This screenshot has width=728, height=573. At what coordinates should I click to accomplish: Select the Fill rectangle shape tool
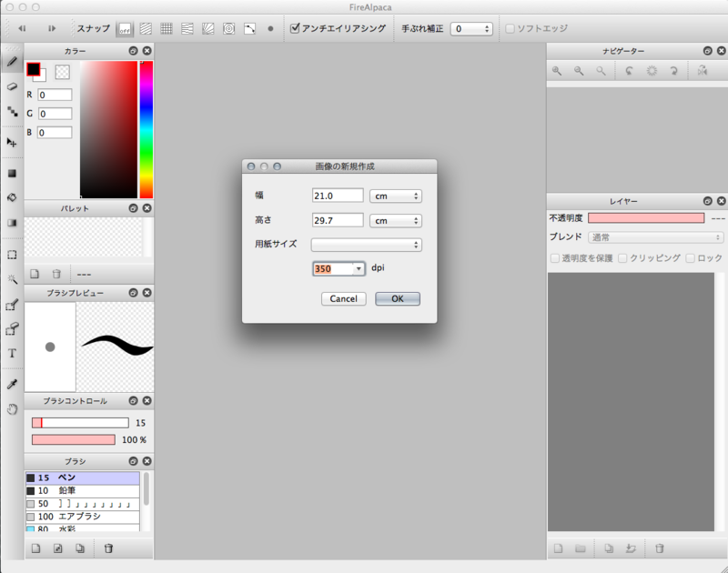[12, 173]
